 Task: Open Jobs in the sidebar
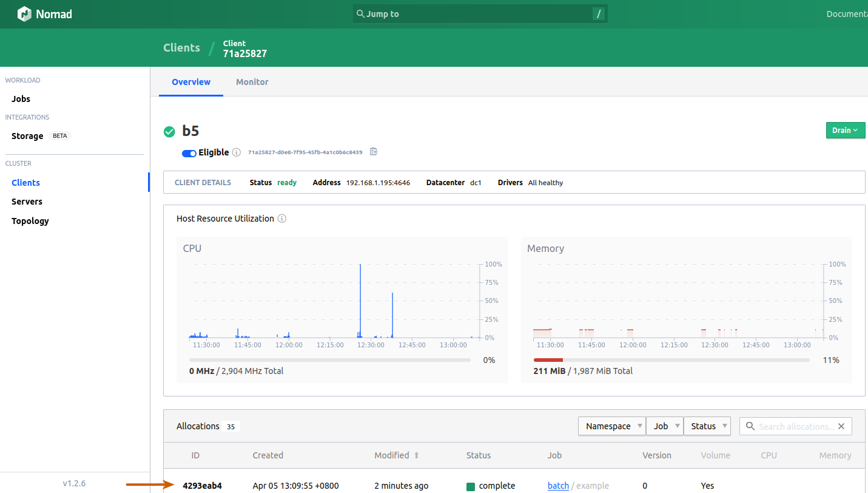pos(21,99)
